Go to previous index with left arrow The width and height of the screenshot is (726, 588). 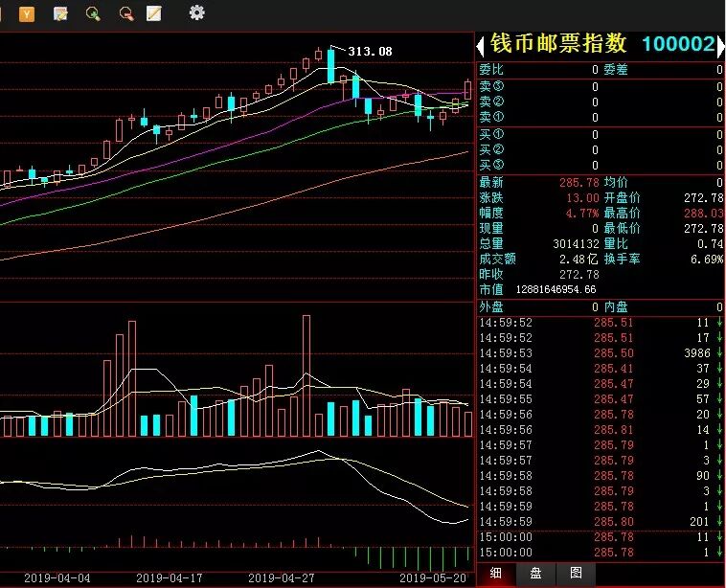point(480,46)
